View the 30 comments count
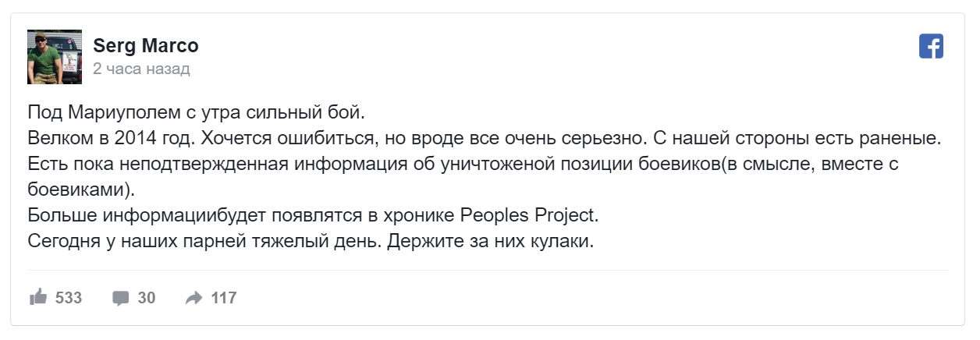 pyautogui.click(x=147, y=298)
